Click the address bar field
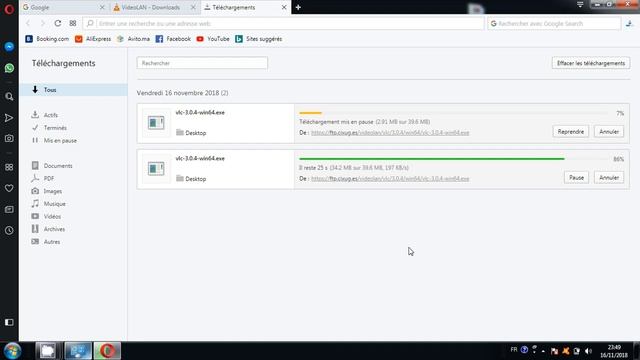640x360 pixels. point(284,23)
